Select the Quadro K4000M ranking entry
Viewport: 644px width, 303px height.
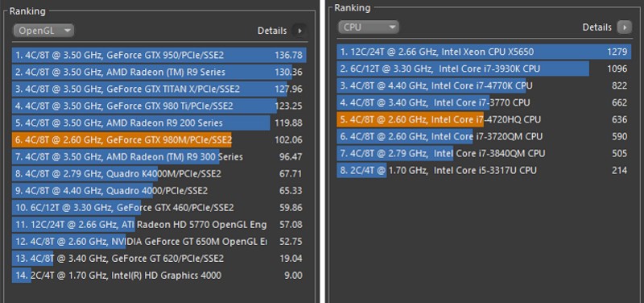click(x=159, y=174)
